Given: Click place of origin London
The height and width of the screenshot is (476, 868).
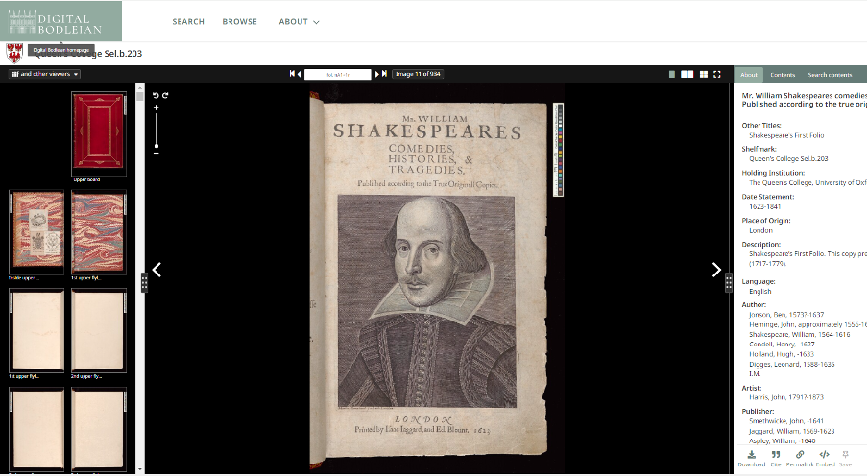Looking at the screenshot, I should pyautogui.click(x=760, y=231).
